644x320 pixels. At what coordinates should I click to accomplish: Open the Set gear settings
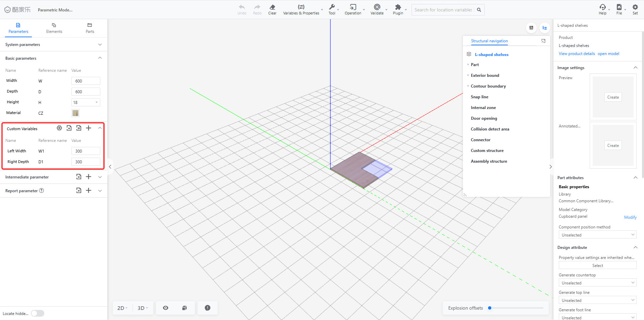tap(635, 7)
